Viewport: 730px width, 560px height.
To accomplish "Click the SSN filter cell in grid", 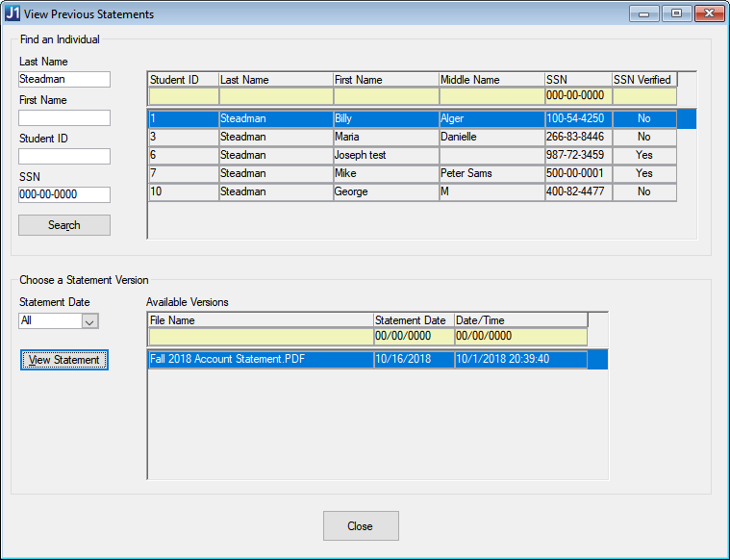I will point(577,97).
